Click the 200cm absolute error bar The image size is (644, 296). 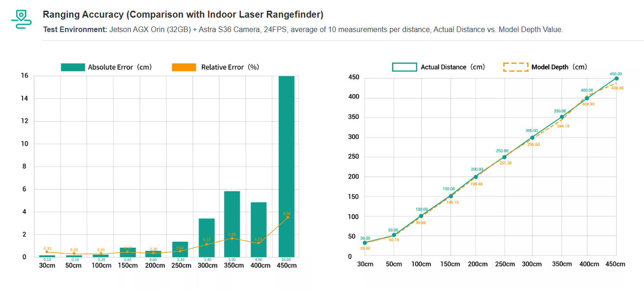(154, 254)
